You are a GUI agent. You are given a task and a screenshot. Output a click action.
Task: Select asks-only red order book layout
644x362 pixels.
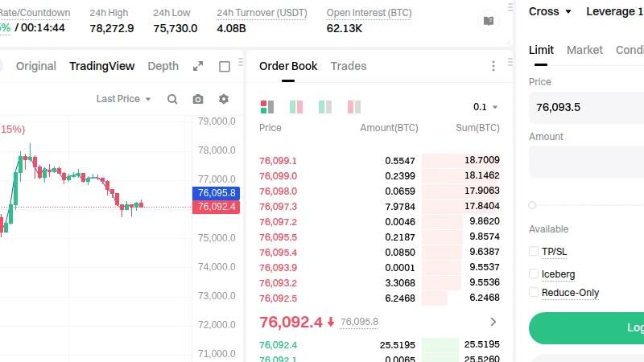point(354,107)
